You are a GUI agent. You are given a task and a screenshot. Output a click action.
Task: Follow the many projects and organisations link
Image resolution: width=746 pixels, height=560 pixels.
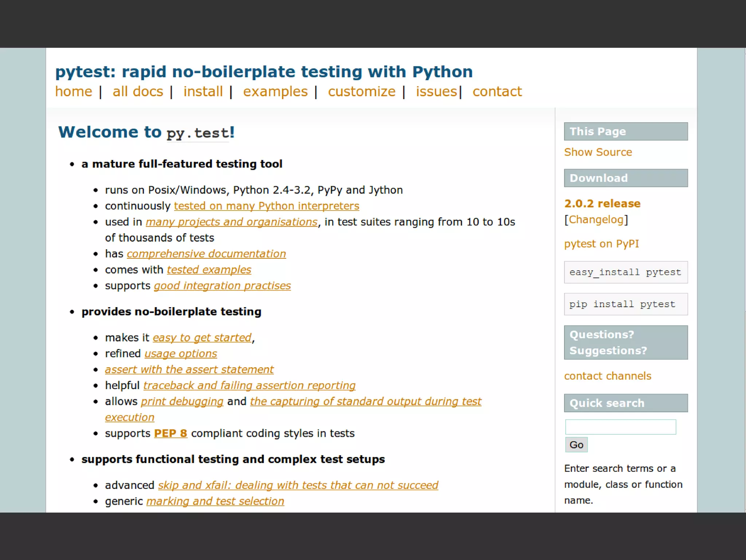232,222
